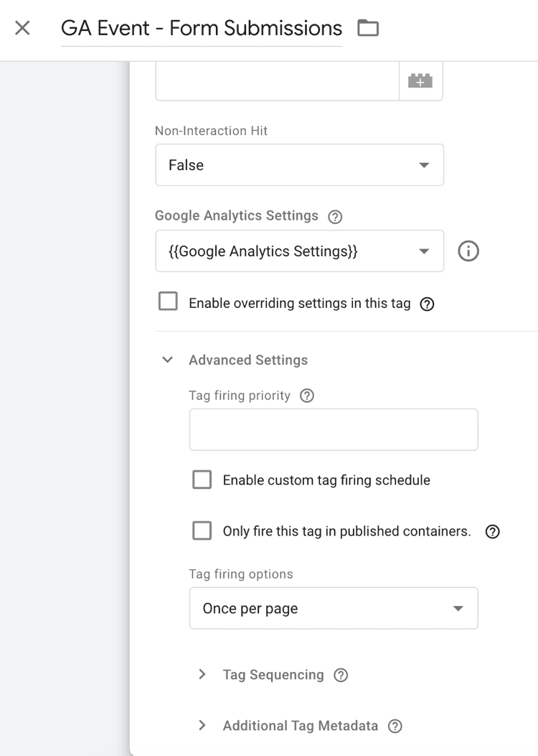Collapse the Advanced Settings section
This screenshot has height=756, width=538.
[x=167, y=359]
